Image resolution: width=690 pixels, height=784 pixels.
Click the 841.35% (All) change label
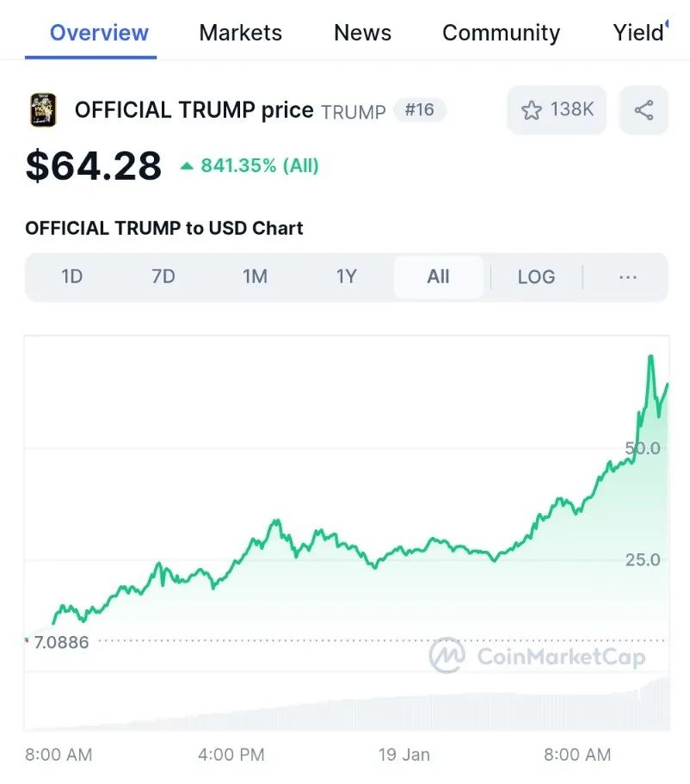coord(260,166)
